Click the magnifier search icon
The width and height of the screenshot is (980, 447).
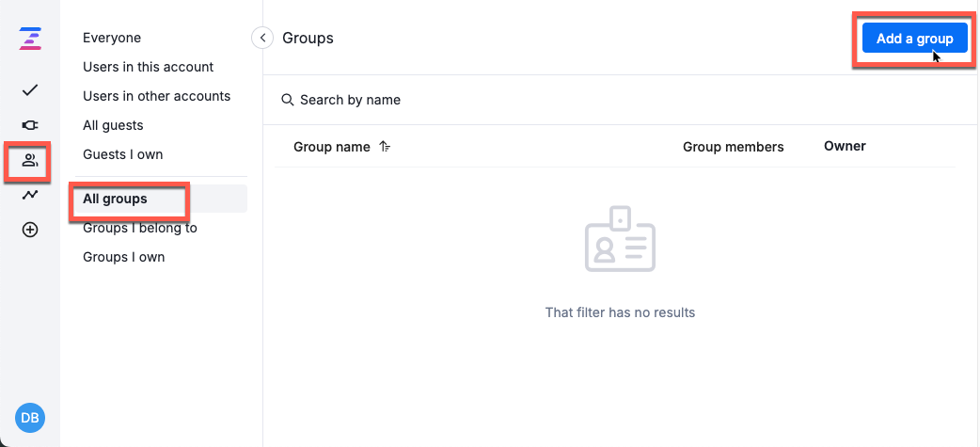(x=288, y=100)
